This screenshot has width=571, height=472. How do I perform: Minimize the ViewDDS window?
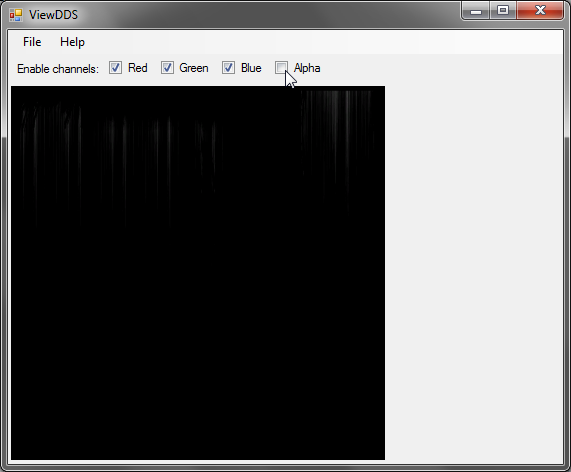476,11
